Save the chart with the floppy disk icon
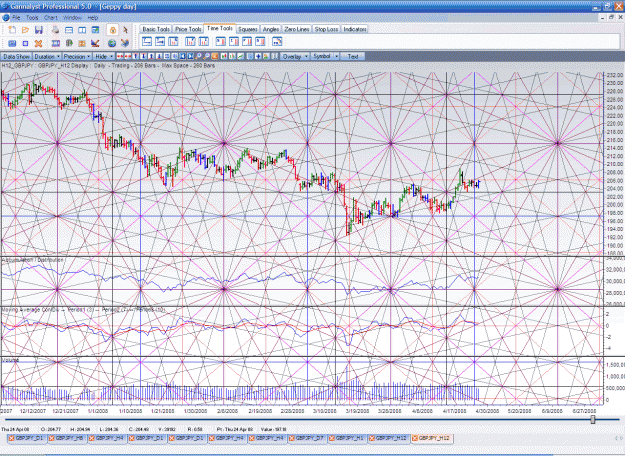Image resolution: width=625 pixels, height=456 pixels. click(39, 30)
